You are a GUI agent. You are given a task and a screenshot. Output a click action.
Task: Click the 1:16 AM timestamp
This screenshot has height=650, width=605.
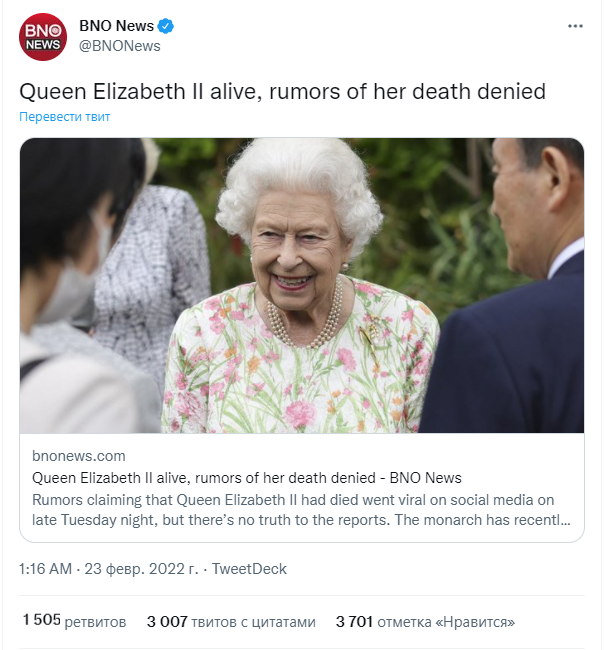46,569
